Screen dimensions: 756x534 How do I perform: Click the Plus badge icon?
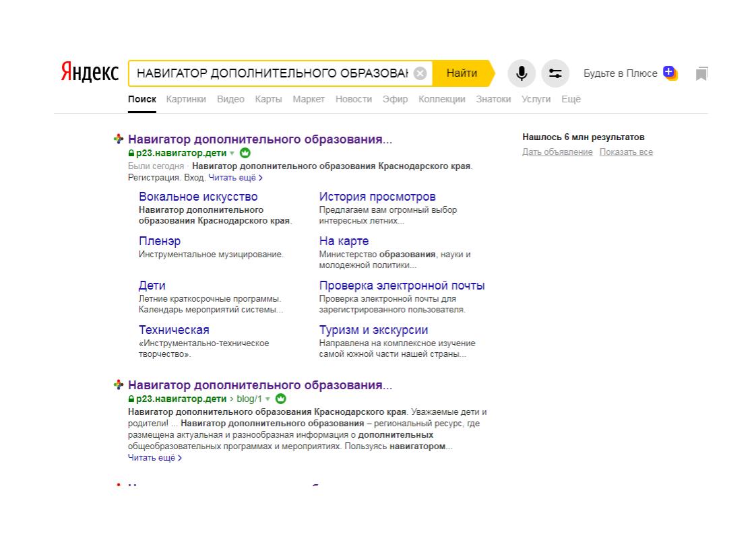point(670,73)
